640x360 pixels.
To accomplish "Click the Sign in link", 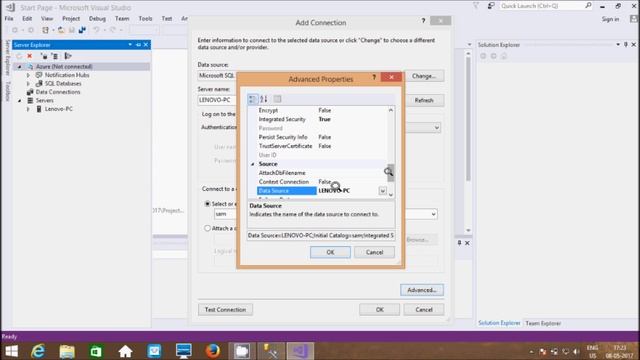I will pos(610,19).
